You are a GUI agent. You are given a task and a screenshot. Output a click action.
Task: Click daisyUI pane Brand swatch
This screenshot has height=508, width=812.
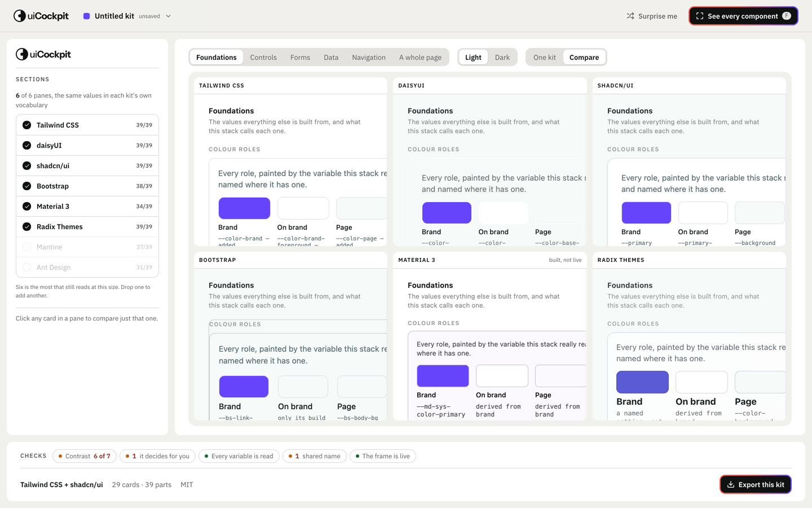coord(447,213)
